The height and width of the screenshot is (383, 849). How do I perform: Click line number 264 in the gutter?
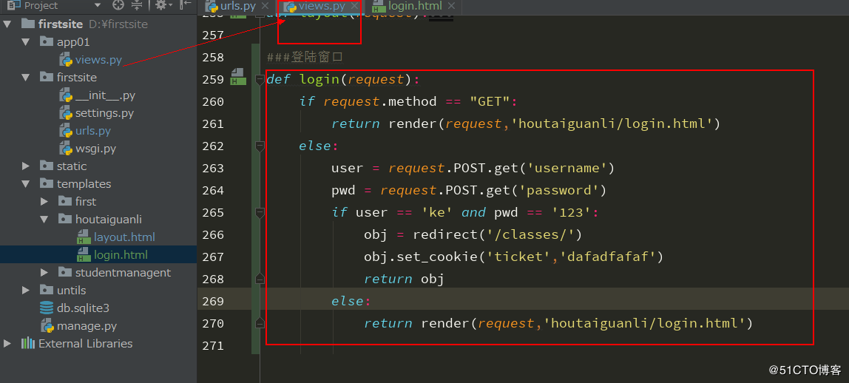pos(212,191)
